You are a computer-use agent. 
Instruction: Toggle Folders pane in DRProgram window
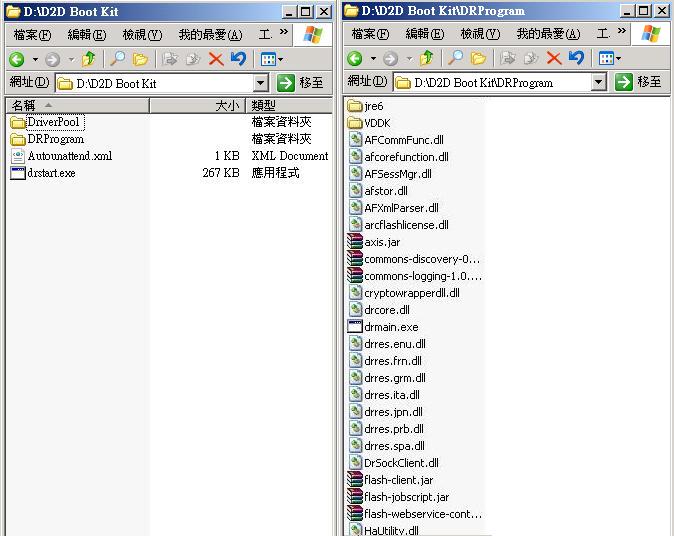point(478,58)
